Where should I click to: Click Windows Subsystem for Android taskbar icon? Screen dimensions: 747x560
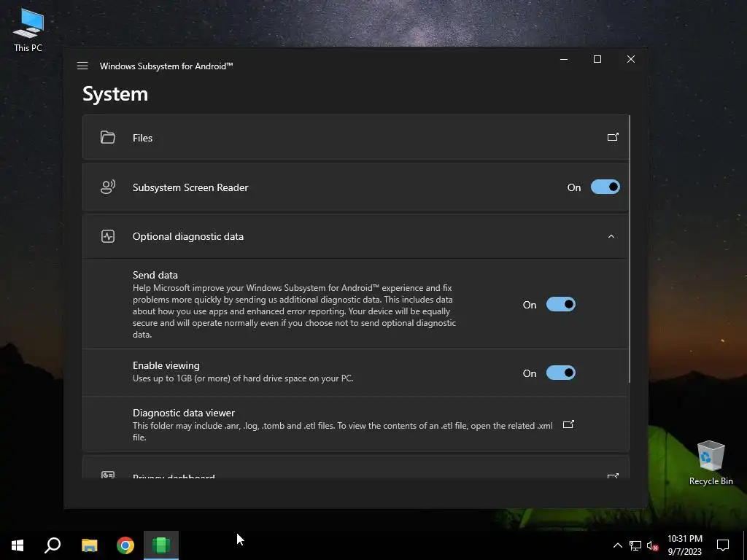(161, 545)
